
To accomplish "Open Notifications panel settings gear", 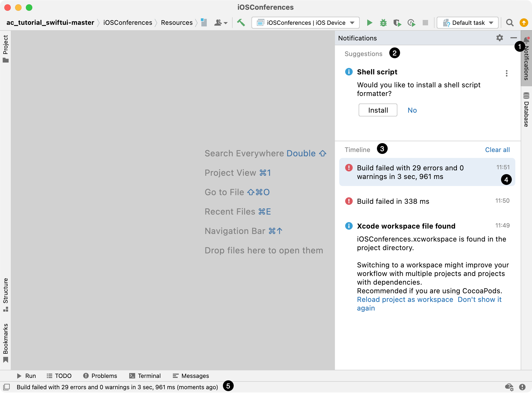I will point(500,38).
